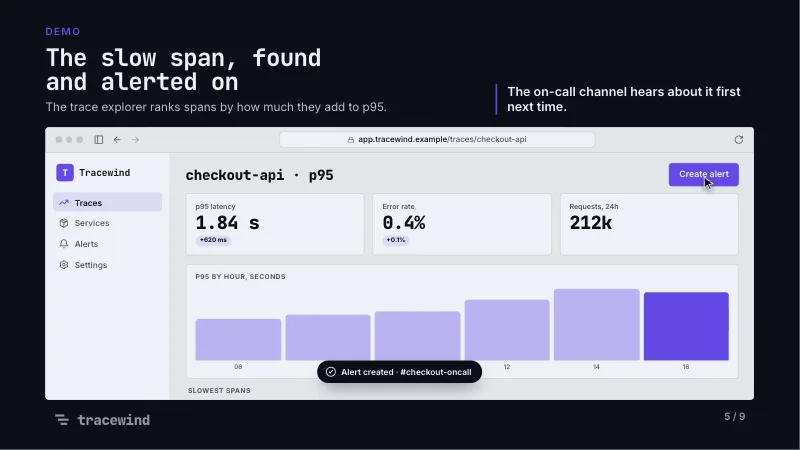Click the P95 BY HOUR, SECONDS label
The height and width of the screenshot is (450, 800).
coord(240,277)
